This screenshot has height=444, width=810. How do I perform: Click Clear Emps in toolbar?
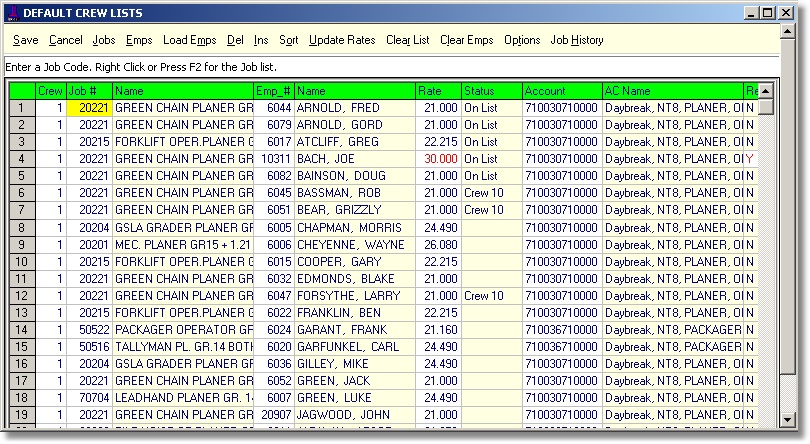[467, 40]
